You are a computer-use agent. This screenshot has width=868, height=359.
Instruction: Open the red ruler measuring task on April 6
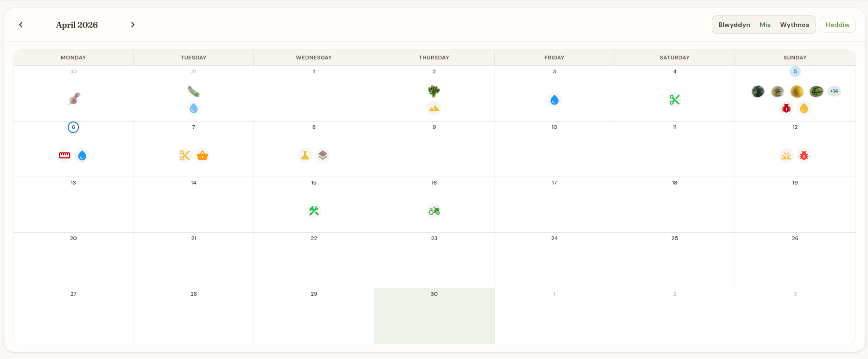click(x=64, y=155)
